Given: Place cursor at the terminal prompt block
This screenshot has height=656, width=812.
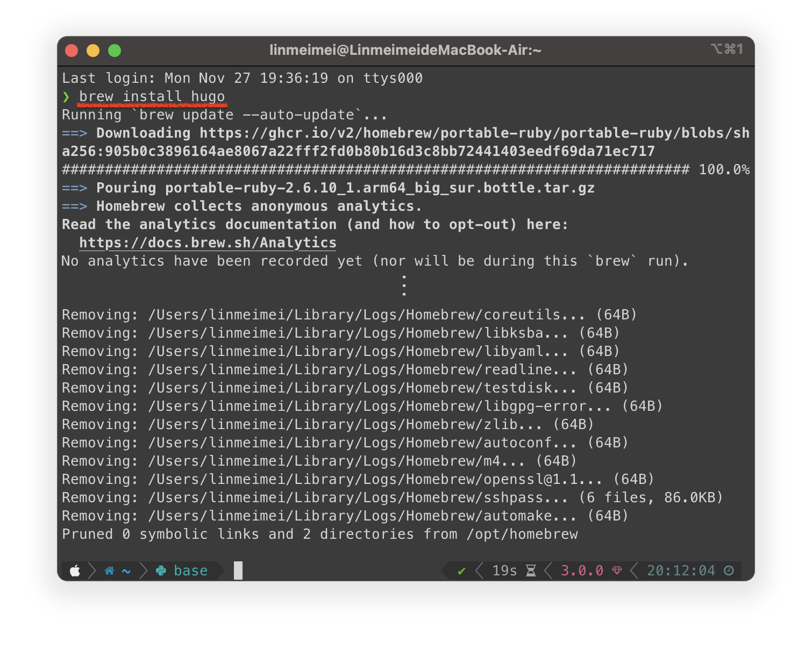Looking at the screenshot, I should click(238, 571).
